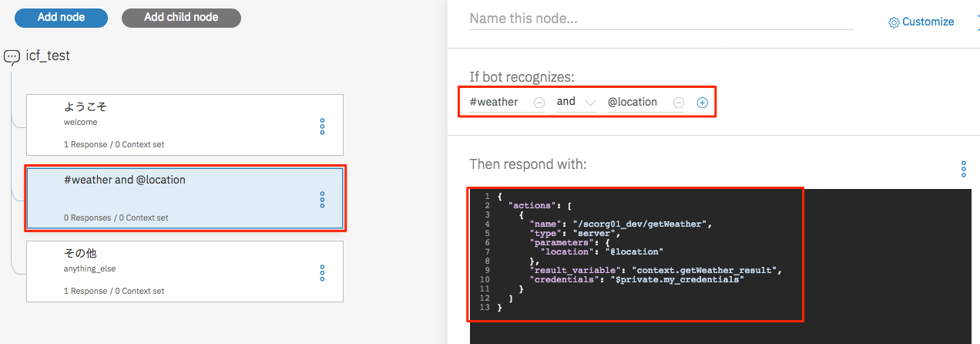Open the response options three-dot menu
The width and height of the screenshot is (980, 344).
tap(963, 169)
